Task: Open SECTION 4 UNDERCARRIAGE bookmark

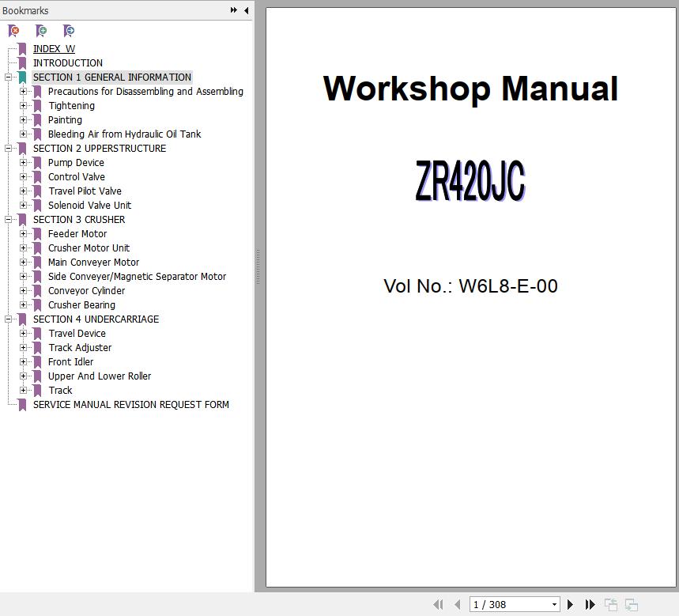Action: coord(96,319)
